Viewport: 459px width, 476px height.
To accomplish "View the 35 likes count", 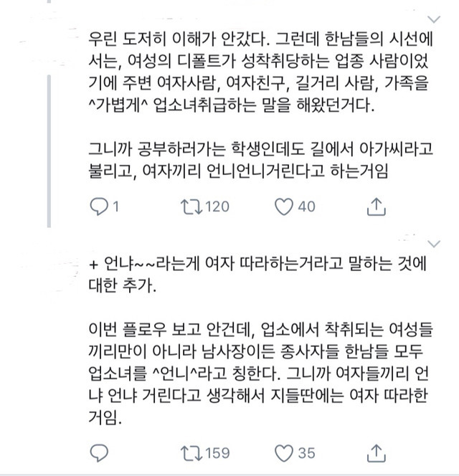I will (306, 452).
